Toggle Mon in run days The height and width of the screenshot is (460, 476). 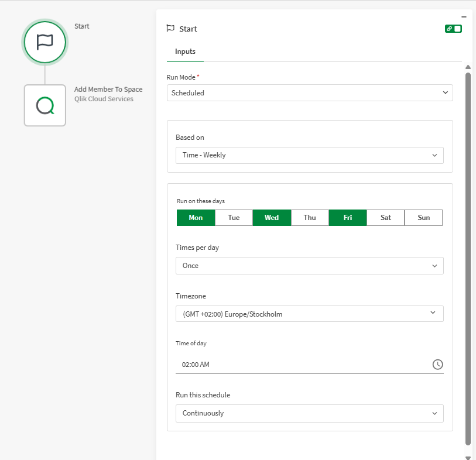click(x=196, y=218)
